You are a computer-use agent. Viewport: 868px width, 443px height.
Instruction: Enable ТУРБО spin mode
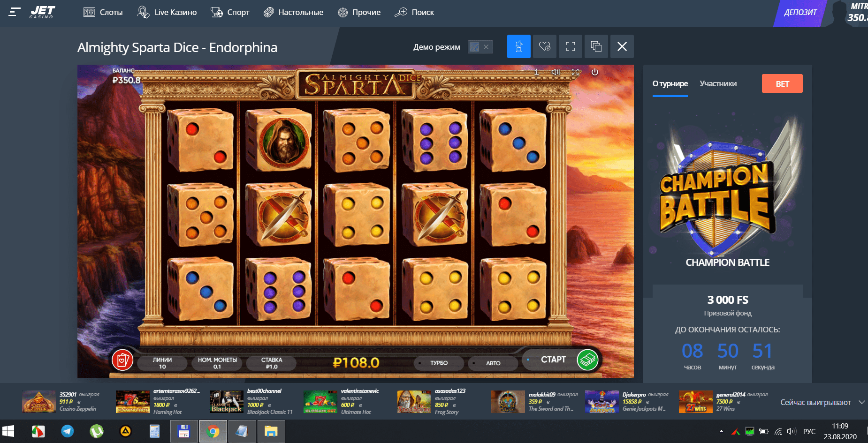pyautogui.click(x=439, y=363)
